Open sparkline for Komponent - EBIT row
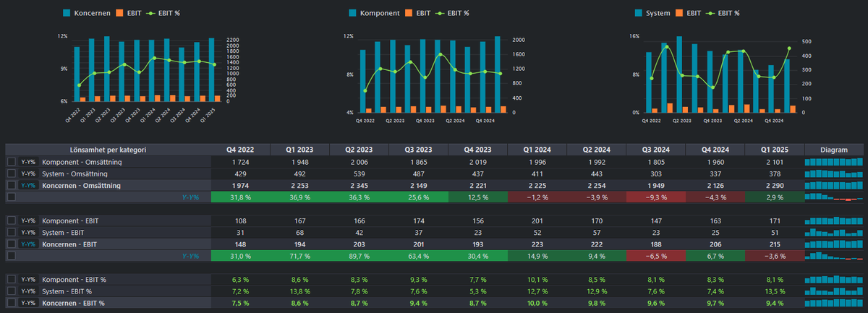Screen dimensions: 868x313 tap(833, 221)
